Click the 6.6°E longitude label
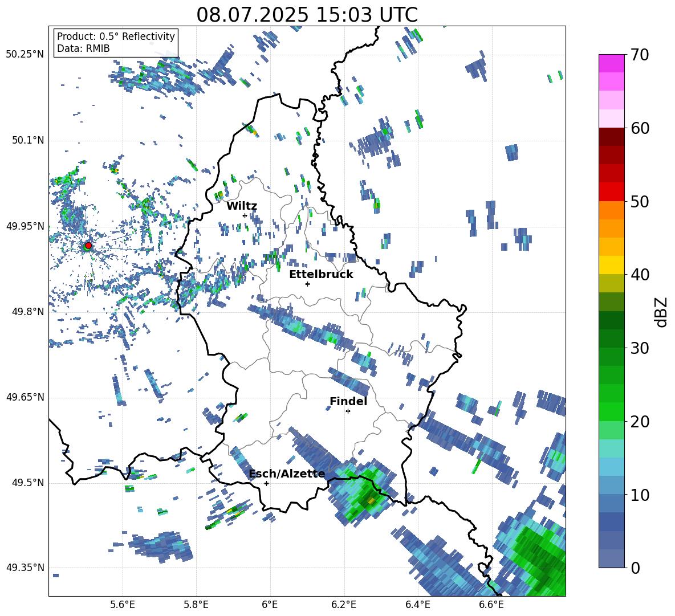 point(491,605)
